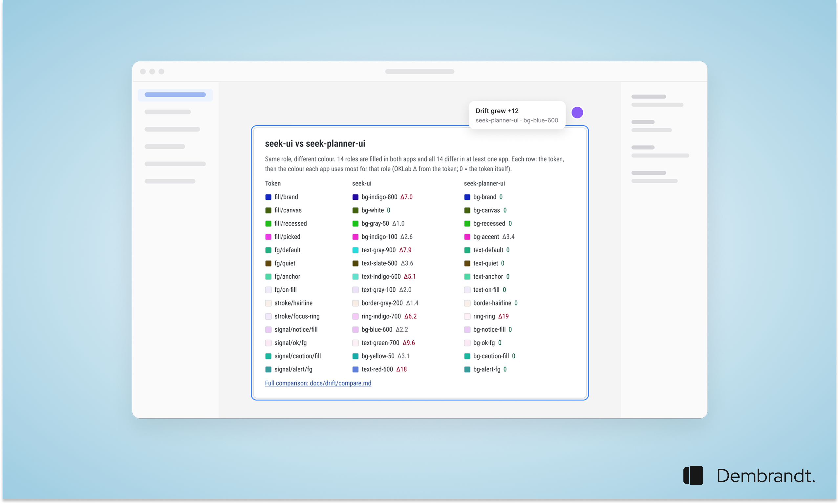Click the 'seek-ui vs seek-planner-ui' heading
This screenshot has width=839, height=504.
[315, 144]
